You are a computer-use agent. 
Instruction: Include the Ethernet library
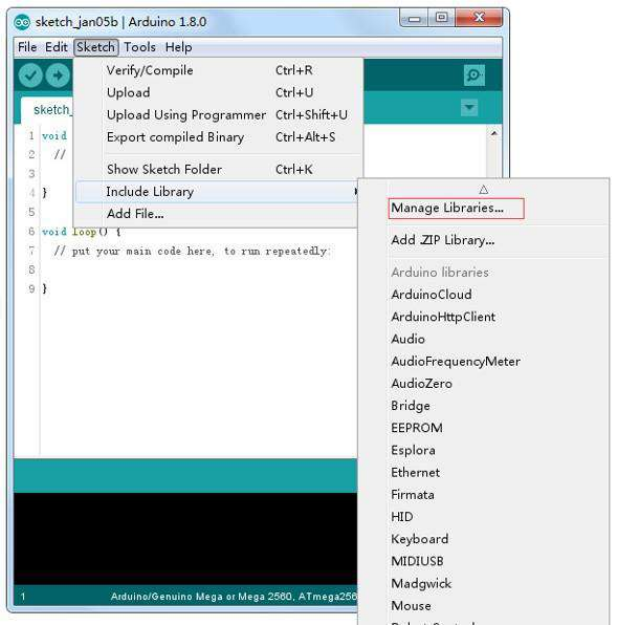[x=415, y=473]
